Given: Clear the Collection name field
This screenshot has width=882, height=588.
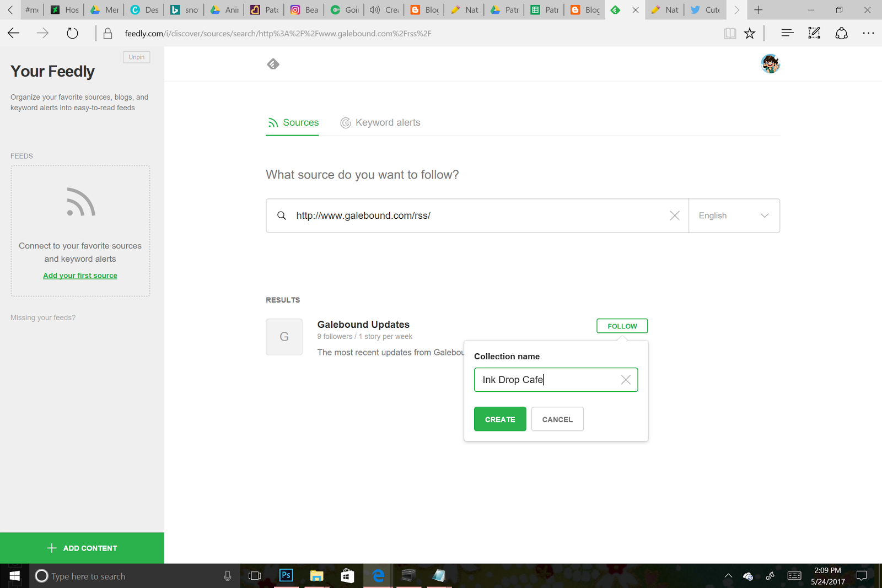Looking at the screenshot, I should pyautogui.click(x=626, y=380).
